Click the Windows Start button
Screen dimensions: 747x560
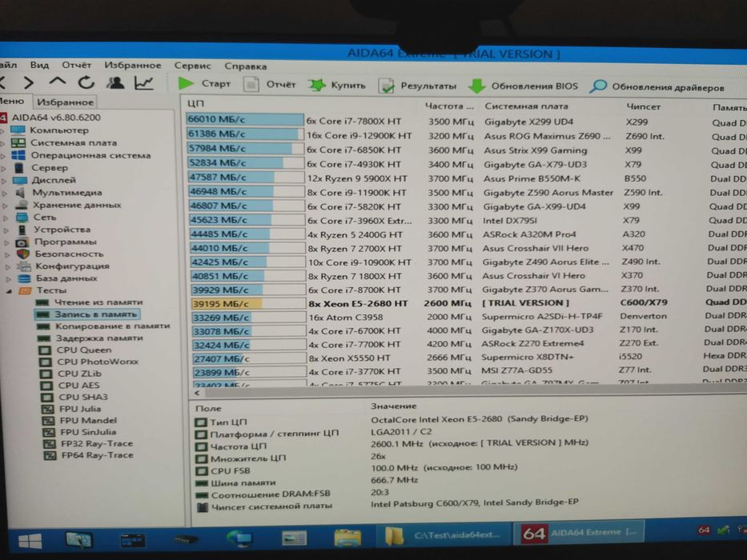pos(30,542)
